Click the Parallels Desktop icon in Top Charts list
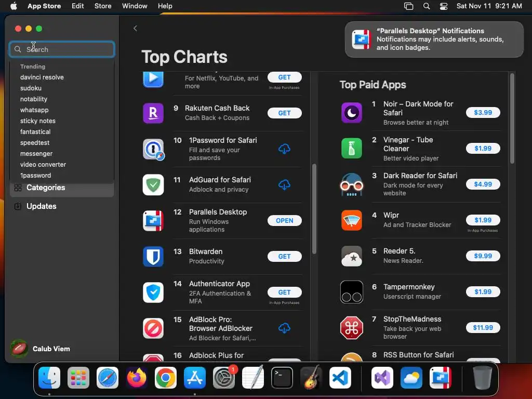 [x=153, y=220]
